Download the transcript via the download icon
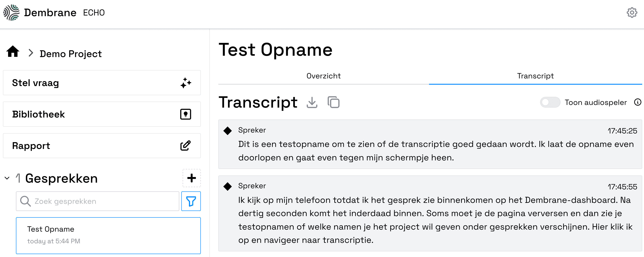 coord(312,102)
